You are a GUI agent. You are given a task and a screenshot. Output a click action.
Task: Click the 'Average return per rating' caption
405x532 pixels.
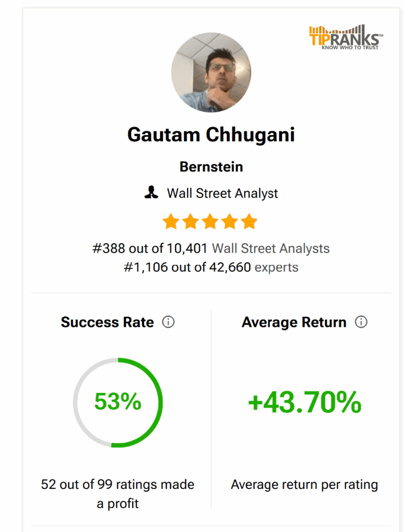coord(304,485)
